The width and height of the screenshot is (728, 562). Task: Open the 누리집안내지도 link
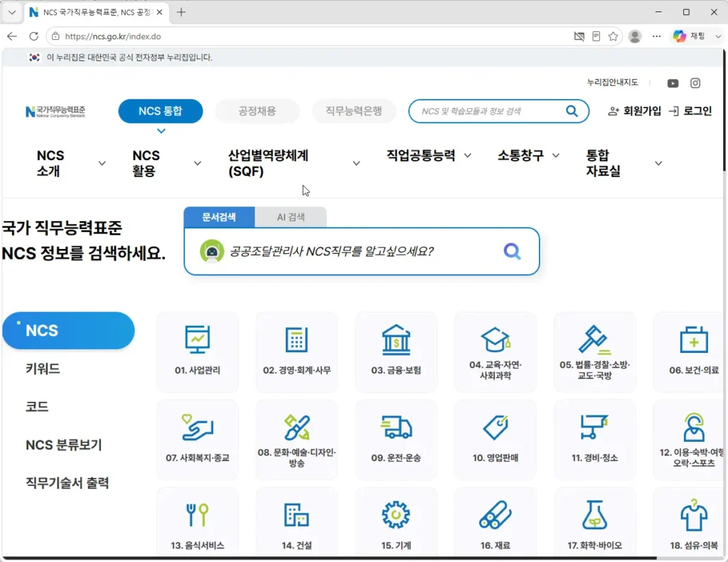click(x=612, y=83)
